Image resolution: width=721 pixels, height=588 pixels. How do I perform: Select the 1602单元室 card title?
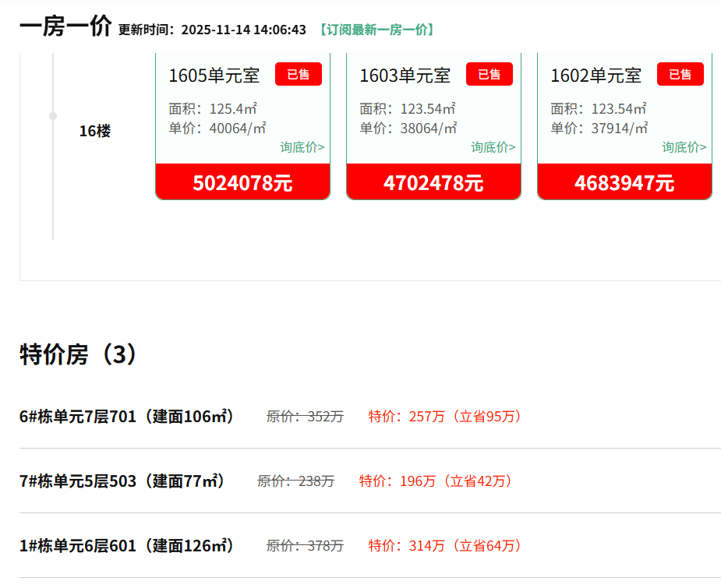tap(596, 76)
